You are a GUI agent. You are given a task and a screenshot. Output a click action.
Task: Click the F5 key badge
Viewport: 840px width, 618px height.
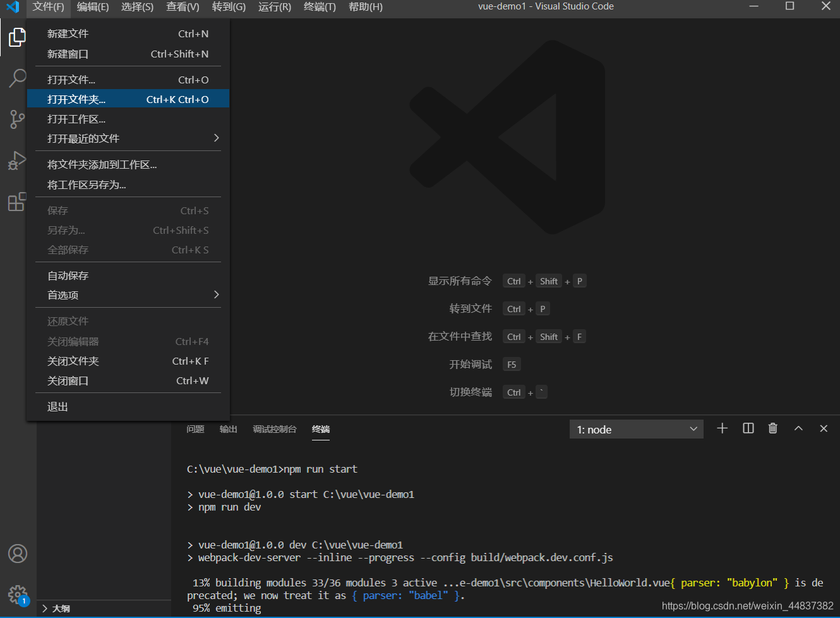(x=512, y=365)
